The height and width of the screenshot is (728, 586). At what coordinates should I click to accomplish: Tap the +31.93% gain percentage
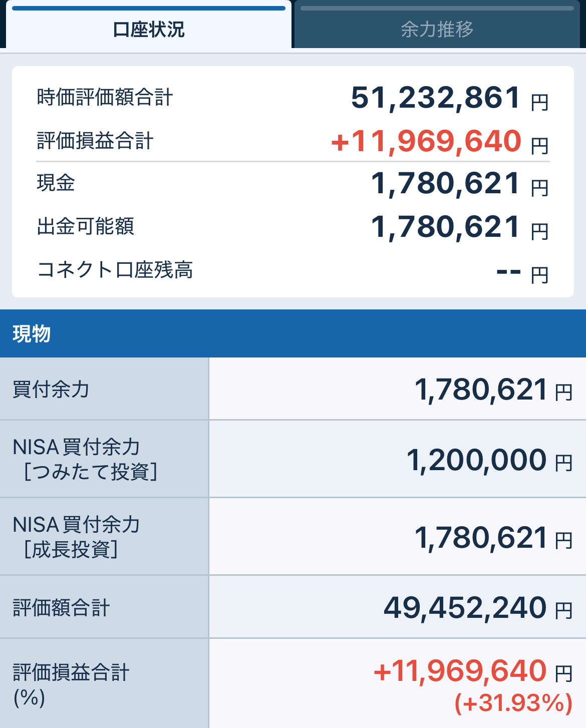pyautogui.click(x=513, y=703)
